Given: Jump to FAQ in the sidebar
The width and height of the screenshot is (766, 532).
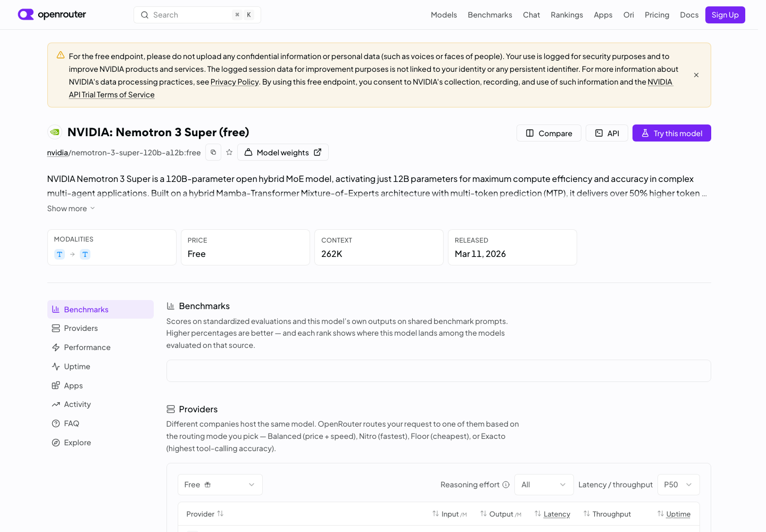Looking at the screenshot, I should coord(101,423).
